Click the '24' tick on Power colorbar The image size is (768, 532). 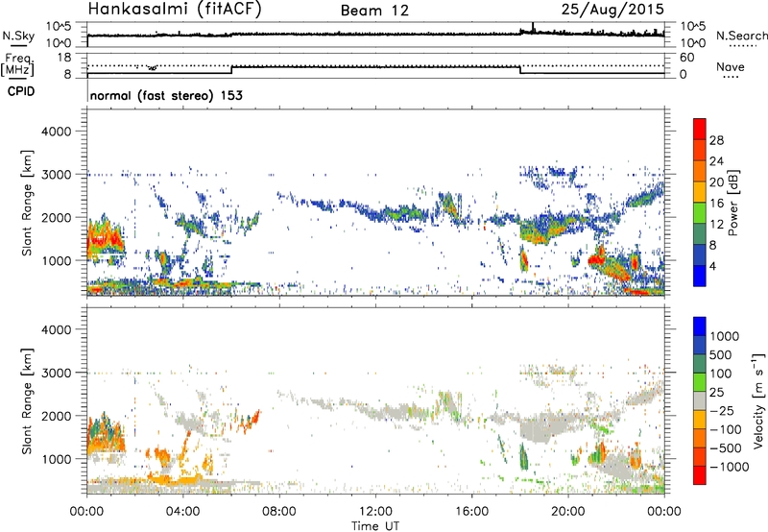(x=716, y=161)
